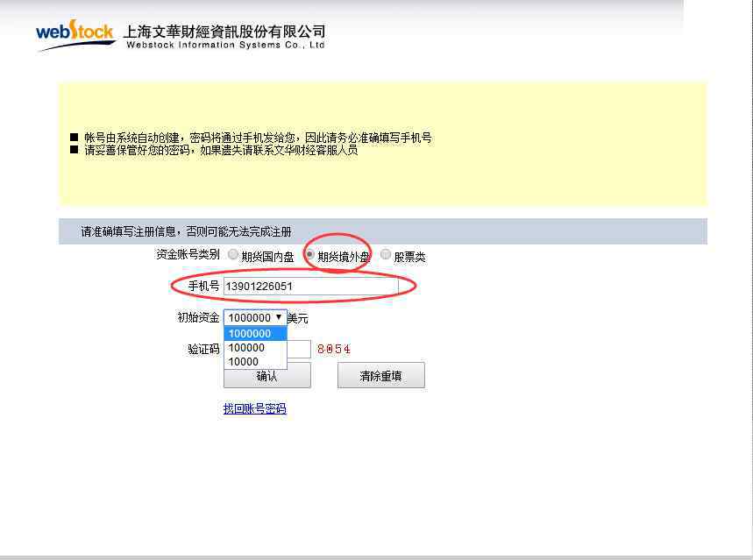Click the 上海文華財經資訊股份有限公司 company name
Image resolution: width=753 pixels, height=560 pixels.
pyautogui.click(x=224, y=32)
